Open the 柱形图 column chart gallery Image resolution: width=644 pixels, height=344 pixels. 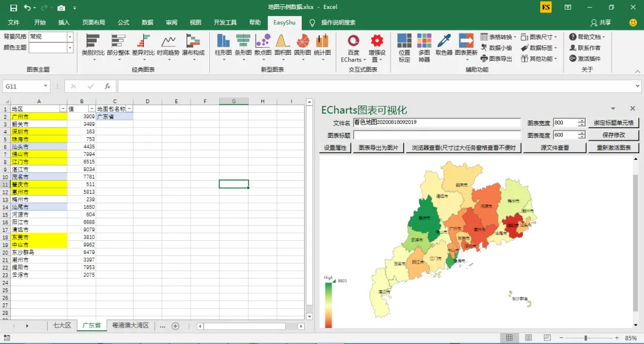click(224, 45)
